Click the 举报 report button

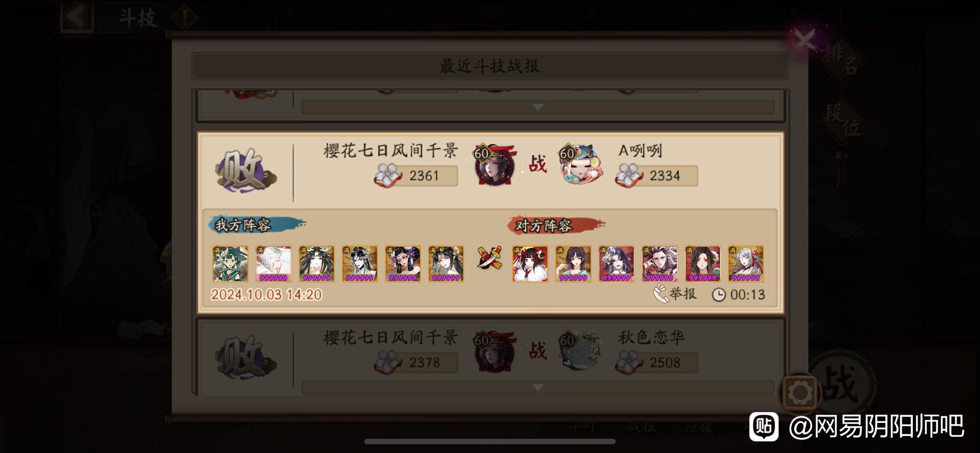[675, 294]
